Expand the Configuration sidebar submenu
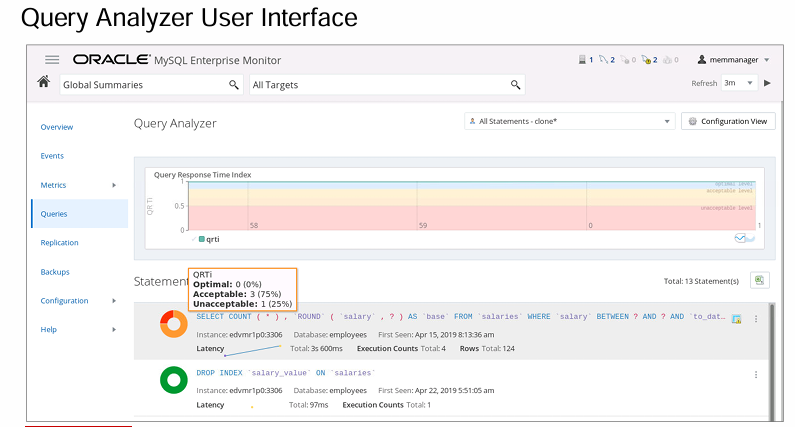795x427 pixels. [114, 300]
